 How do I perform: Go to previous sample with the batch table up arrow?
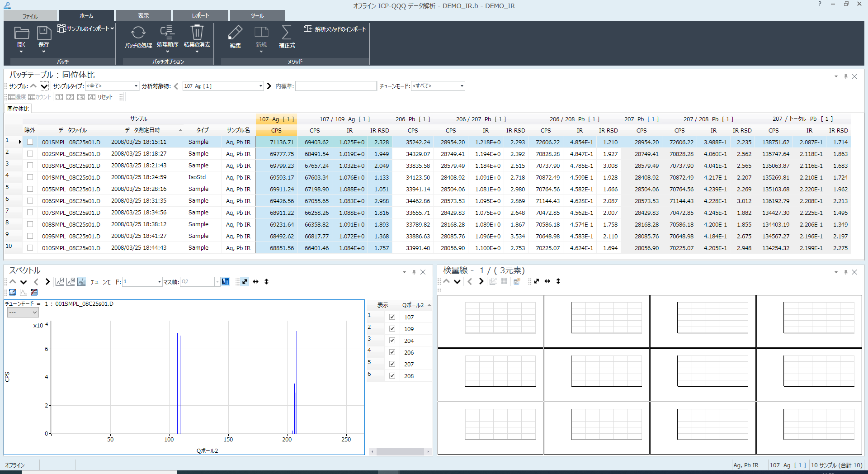pyautogui.click(x=33, y=86)
